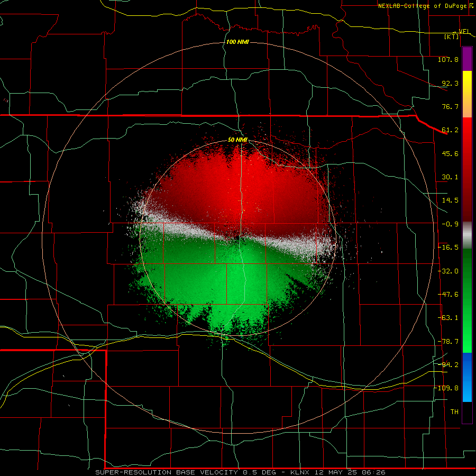Click the radar site at the velocity center
Screen dimensions: 476x476
click(x=237, y=237)
